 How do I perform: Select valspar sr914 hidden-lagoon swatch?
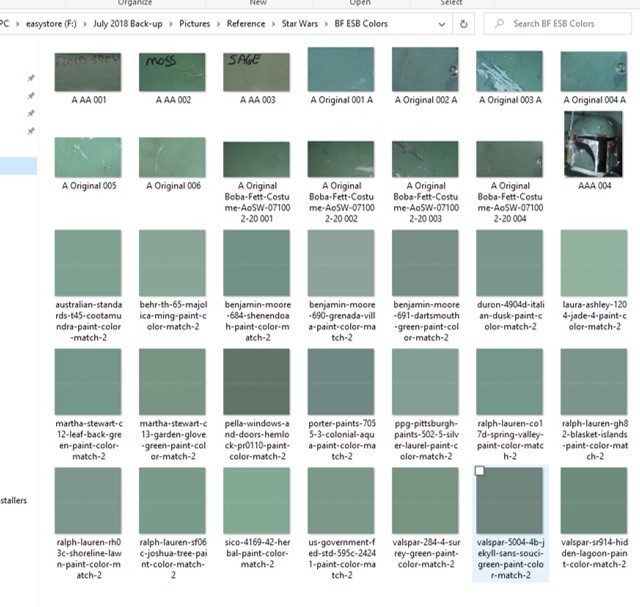tap(594, 500)
